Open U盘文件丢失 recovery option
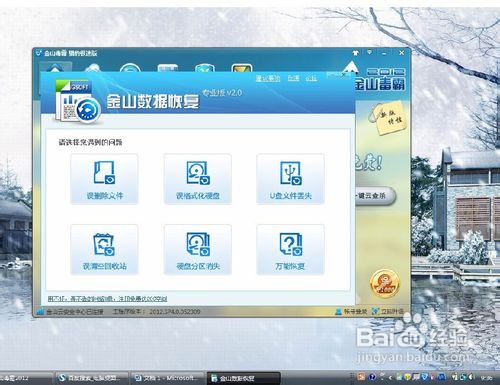 tap(290, 179)
